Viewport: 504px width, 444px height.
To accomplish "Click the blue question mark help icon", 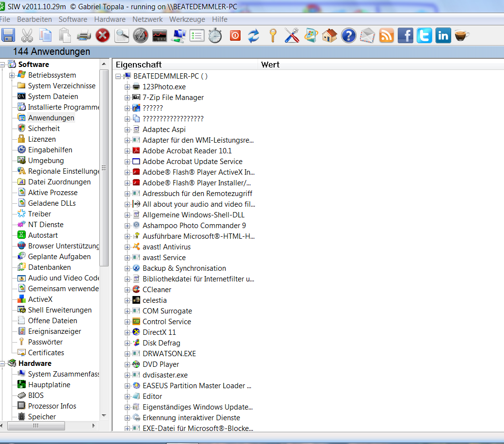I will [x=349, y=35].
